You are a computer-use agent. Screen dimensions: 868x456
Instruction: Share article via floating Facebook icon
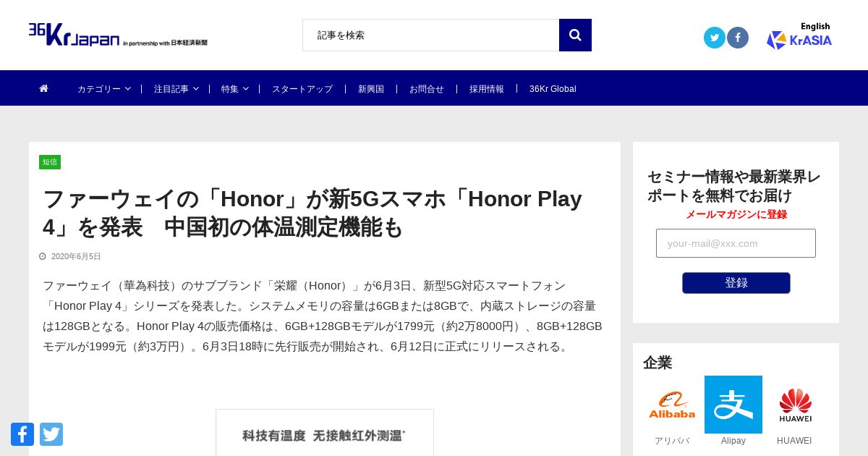coord(22,434)
